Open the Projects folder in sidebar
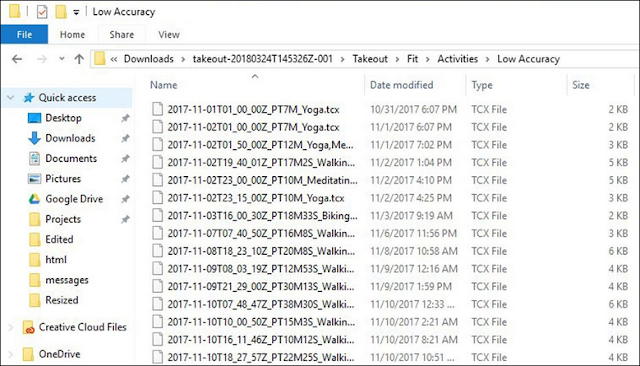Viewport: 640px width, 366px height. coord(63,219)
